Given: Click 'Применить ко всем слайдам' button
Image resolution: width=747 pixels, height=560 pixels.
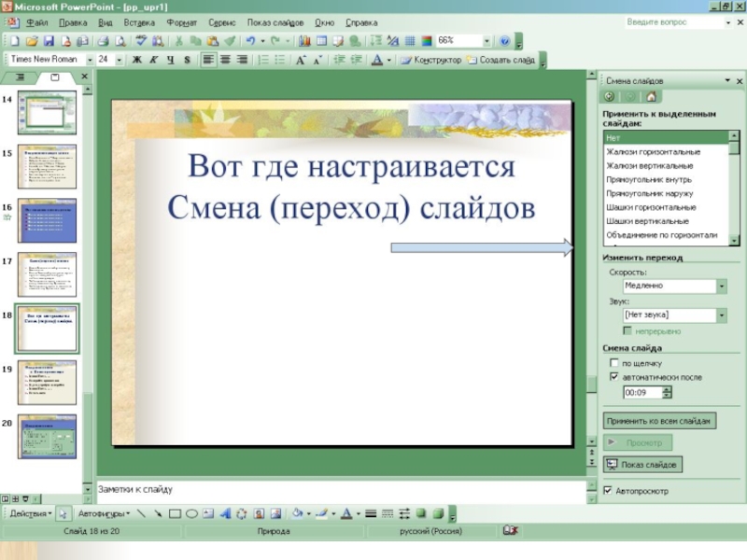Looking at the screenshot, I should pos(660,421).
